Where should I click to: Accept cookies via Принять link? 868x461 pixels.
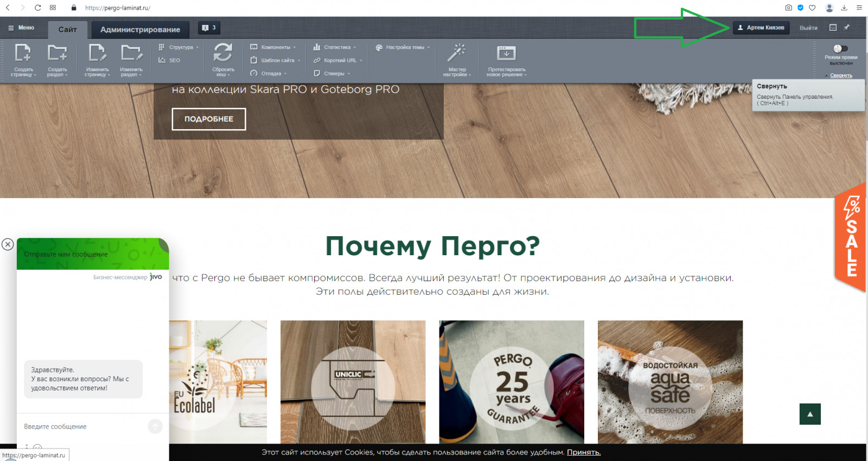(x=584, y=452)
